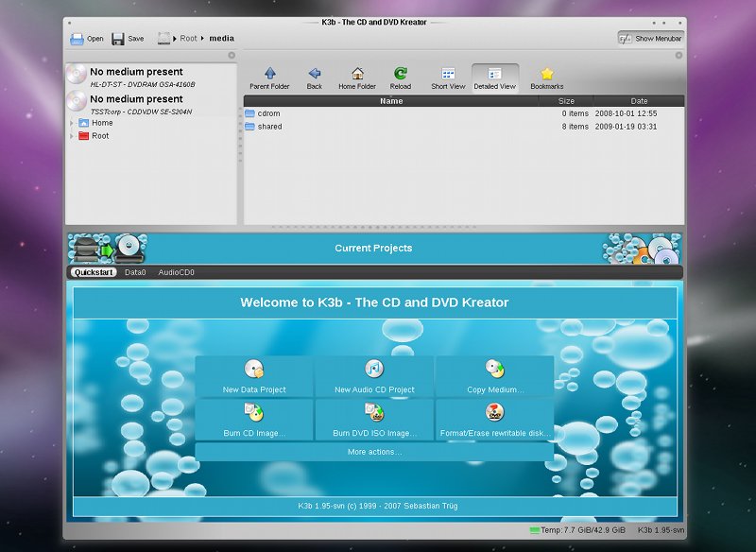Select Home in the folder tree
Image resolution: width=756 pixels, height=552 pixels.
(96, 123)
